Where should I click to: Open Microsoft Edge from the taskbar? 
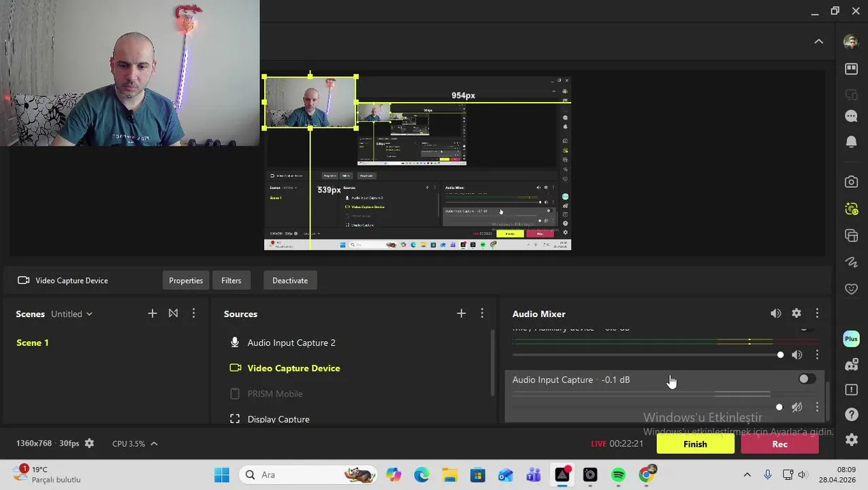tap(421, 474)
